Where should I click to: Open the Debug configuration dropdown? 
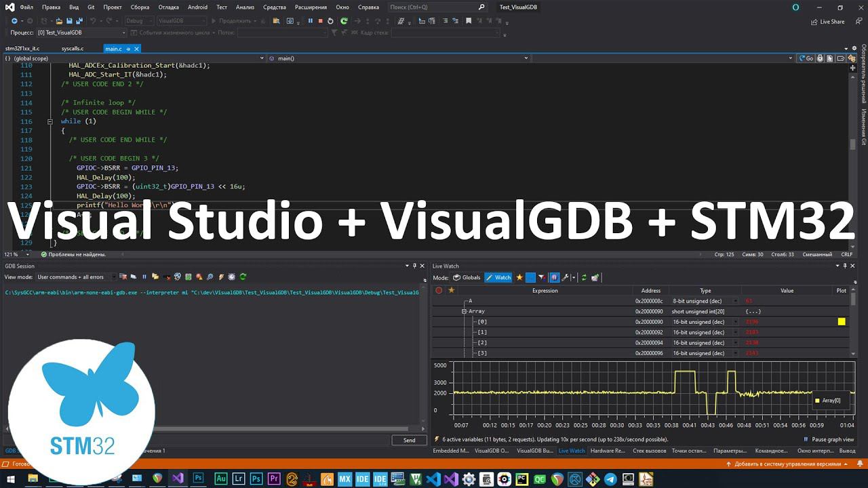pos(139,21)
